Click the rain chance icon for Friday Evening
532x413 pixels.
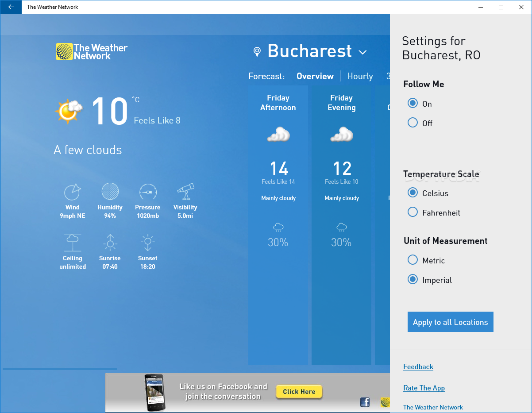tap(341, 228)
